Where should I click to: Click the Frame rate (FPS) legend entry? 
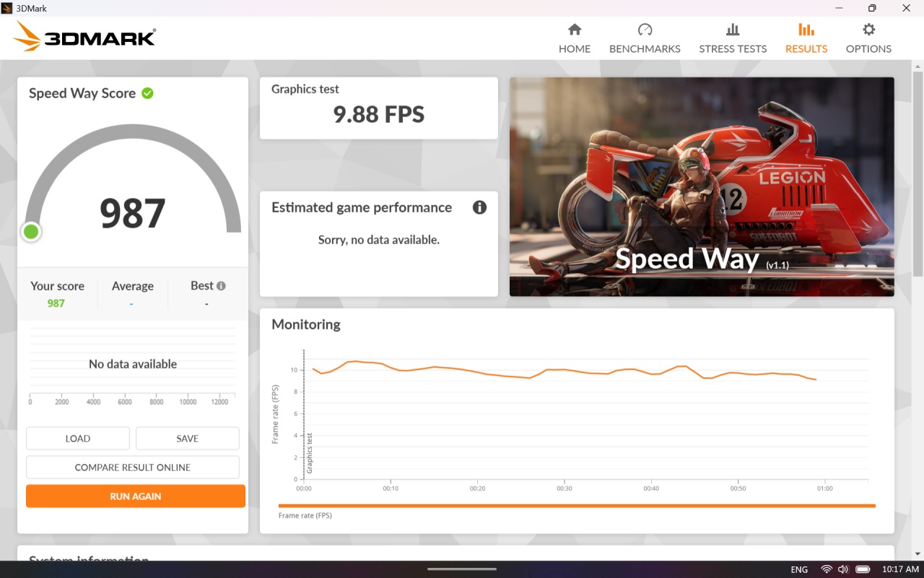tap(305, 515)
